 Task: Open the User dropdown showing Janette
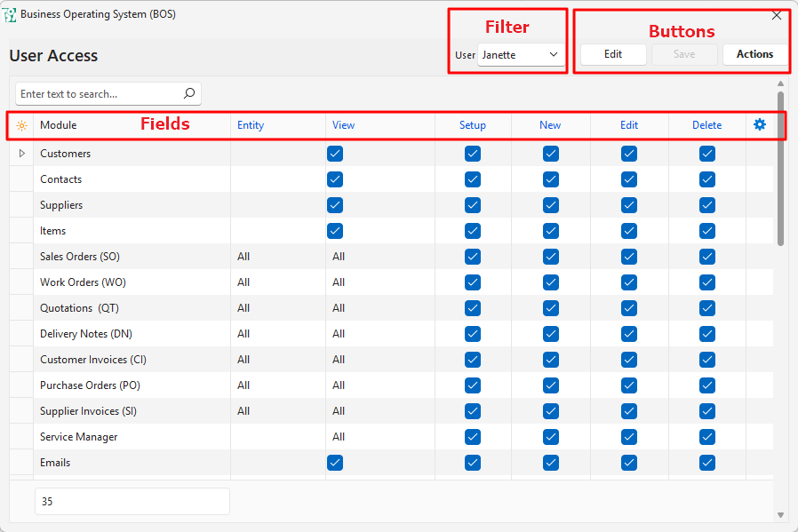tap(521, 55)
